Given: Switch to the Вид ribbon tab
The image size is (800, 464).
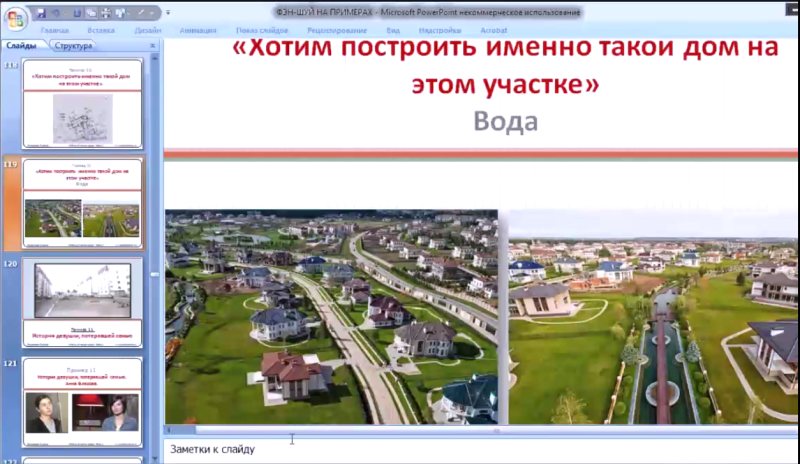Looking at the screenshot, I should (x=393, y=31).
